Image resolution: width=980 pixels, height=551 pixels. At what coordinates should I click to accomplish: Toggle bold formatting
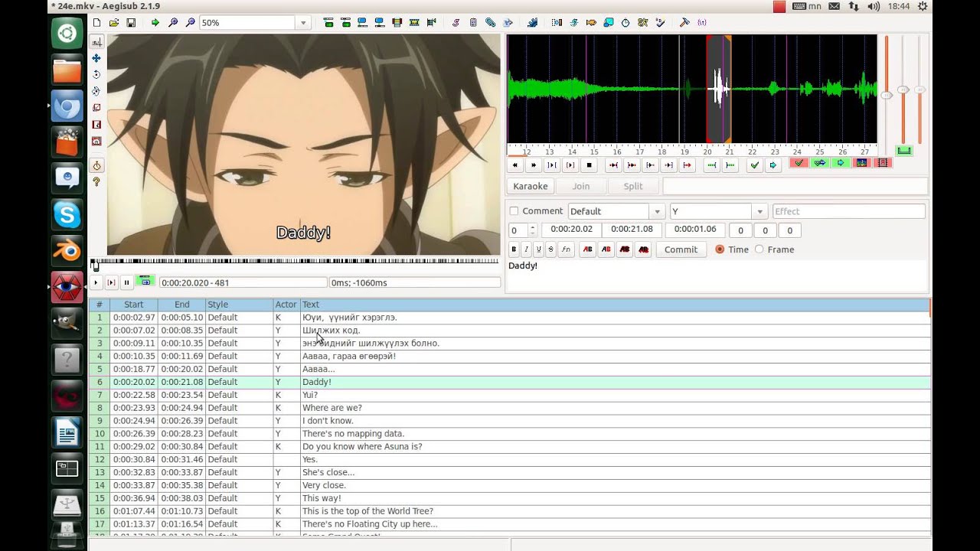point(514,249)
